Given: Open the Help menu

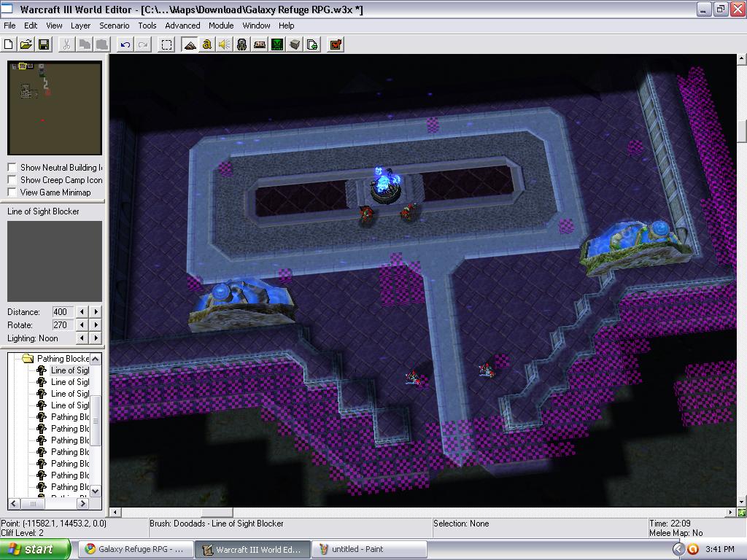Looking at the screenshot, I should pyautogui.click(x=286, y=26).
